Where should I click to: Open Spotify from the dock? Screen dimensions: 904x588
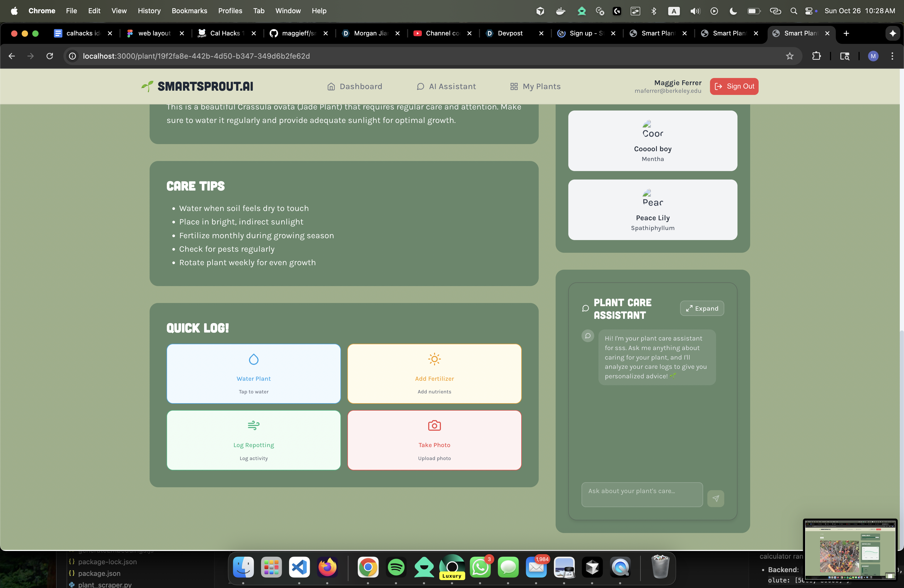(x=396, y=567)
